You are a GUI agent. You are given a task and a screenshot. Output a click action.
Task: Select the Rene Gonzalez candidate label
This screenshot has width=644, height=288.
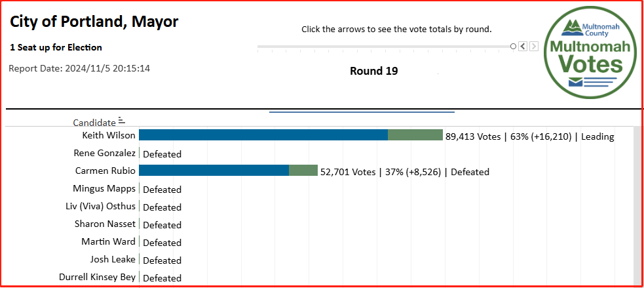pos(105,154)
